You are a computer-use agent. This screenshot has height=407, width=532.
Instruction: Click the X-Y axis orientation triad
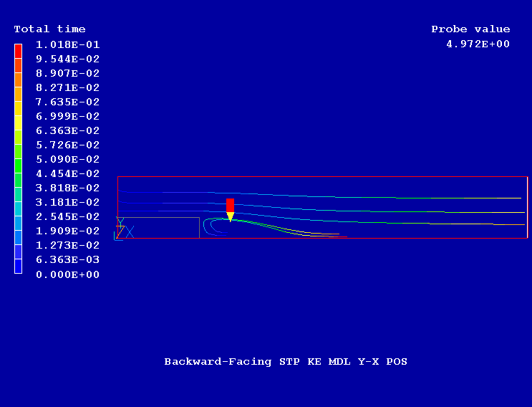click(125, 230)
